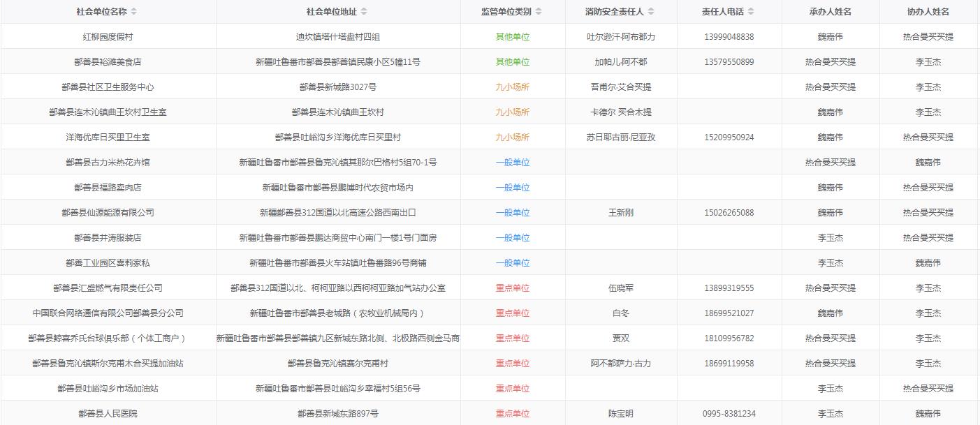
Task: Click sort arrows next to 社会单位地址
Action: click(x=364, y=12)
